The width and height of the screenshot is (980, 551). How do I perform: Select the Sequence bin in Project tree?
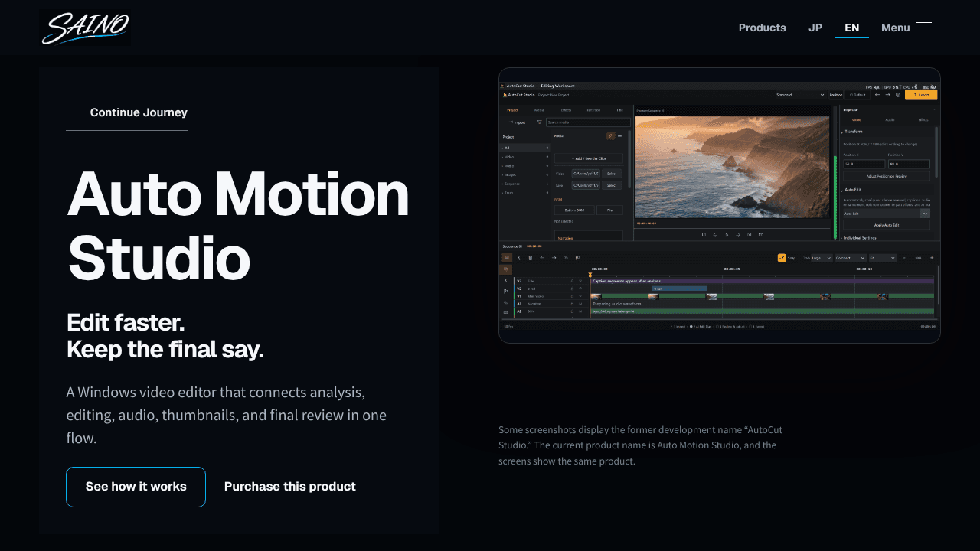pos(524,184)
